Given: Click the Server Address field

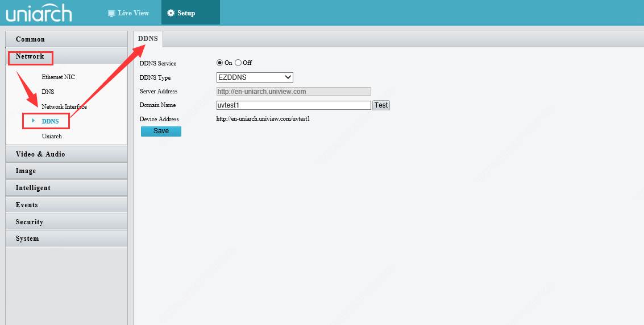Looking at the screenshot, I should pos(294,91).
